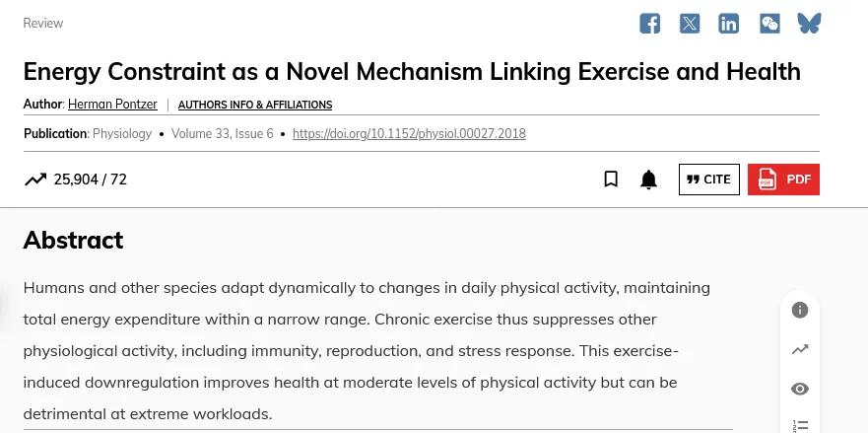Share the article on WeChat
The image size is (868, 433).
click(x=769, y=24)
